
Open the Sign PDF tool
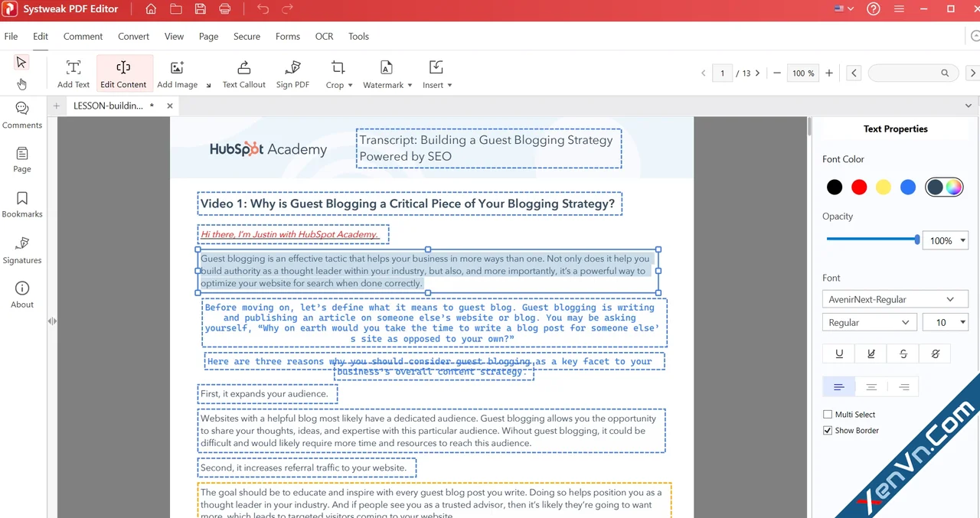click(x=292, y=74)
